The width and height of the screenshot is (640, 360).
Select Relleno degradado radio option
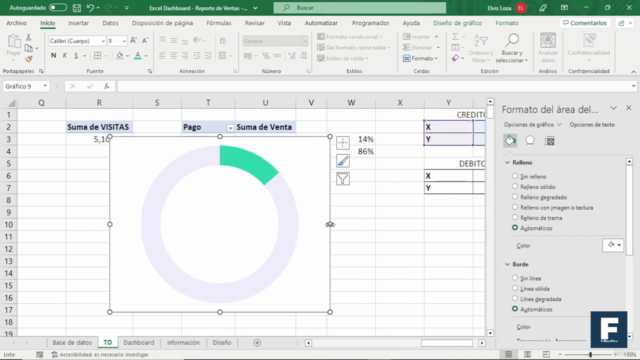[x=515, y=197]
